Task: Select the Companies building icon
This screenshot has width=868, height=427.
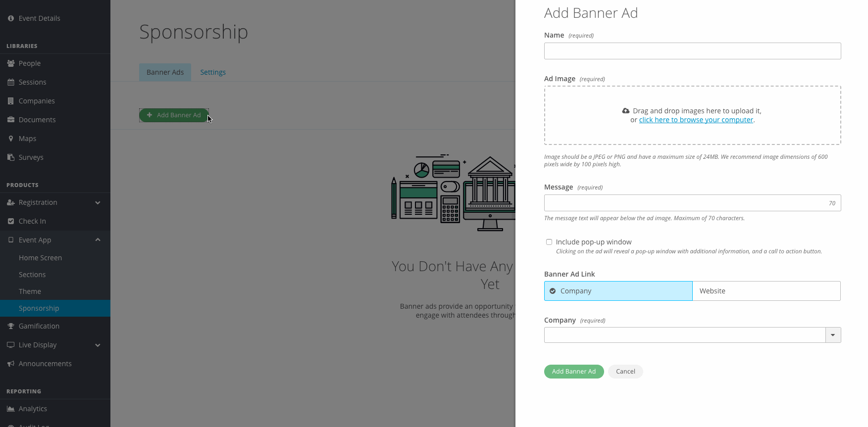Action: point(11,101)
